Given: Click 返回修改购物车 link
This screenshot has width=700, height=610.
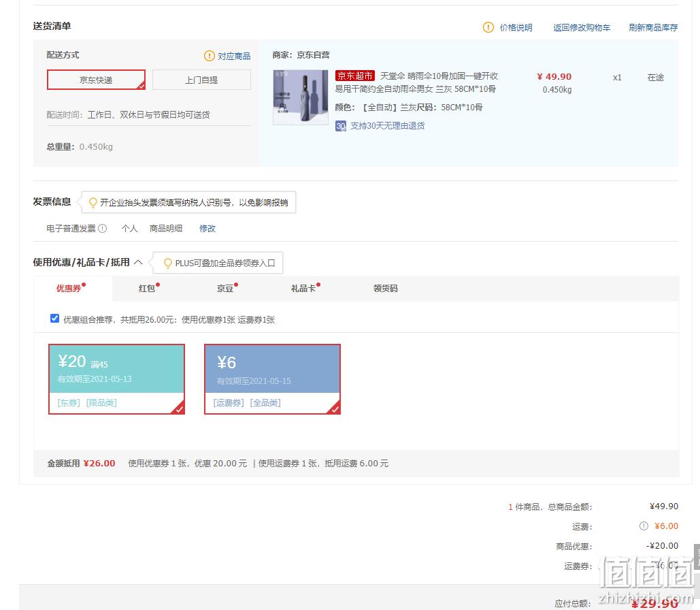Looking at the screenshot, I should 582,28.
